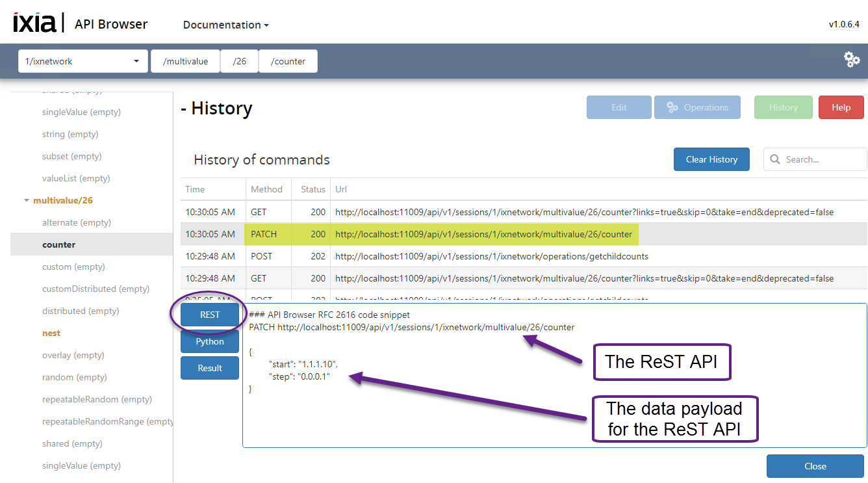Click the settings gears icon
868x483 pixels.
pyautogui.click(x=851, y=59)
